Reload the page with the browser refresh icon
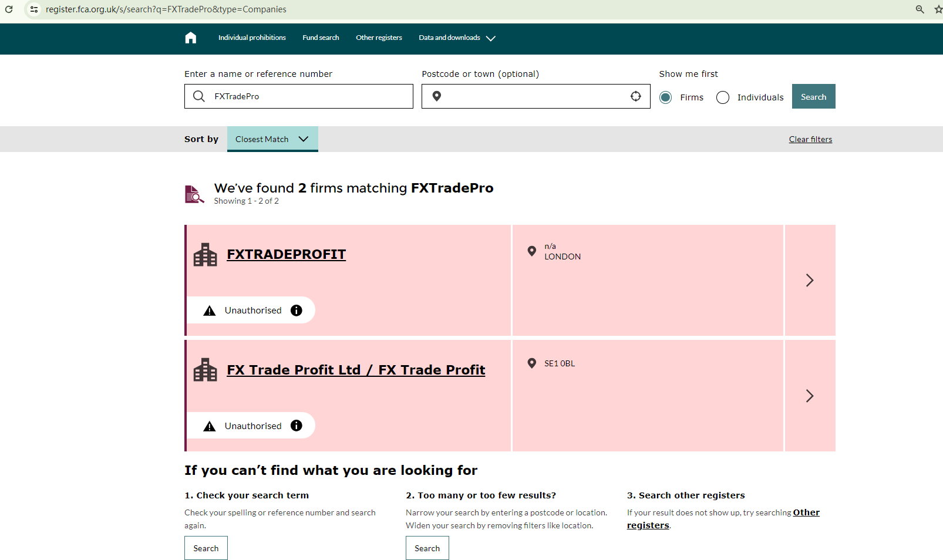The image size is (943, 560). (9, 9)
